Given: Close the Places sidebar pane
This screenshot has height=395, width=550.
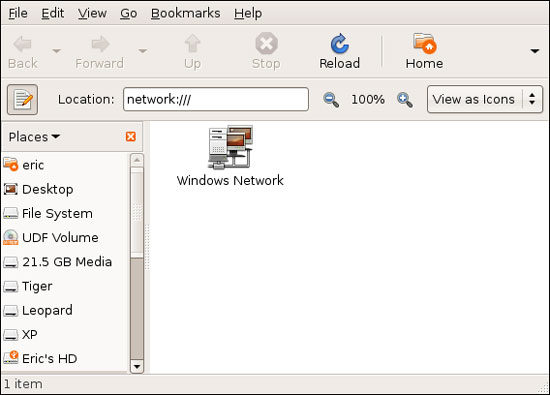Looking at the screenshot, I should click(131, 136).
